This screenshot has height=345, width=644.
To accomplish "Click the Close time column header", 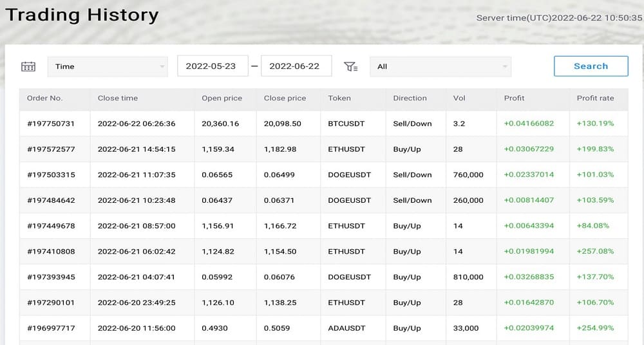I will tap(118, 98).
